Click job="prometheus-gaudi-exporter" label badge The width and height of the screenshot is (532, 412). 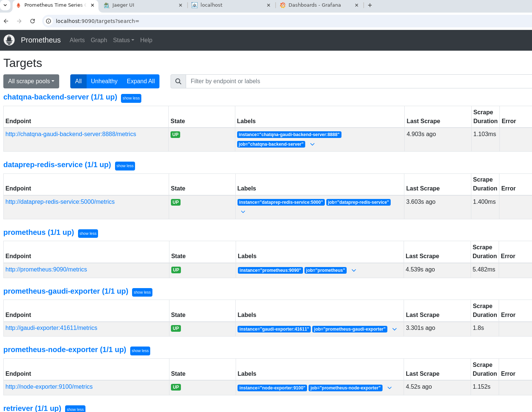350,329
